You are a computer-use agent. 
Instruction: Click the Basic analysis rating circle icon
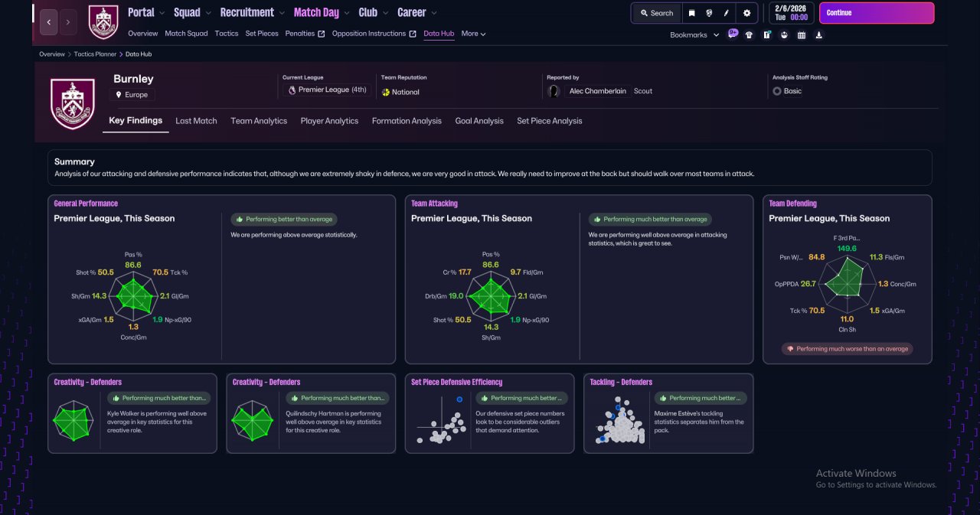777,91
